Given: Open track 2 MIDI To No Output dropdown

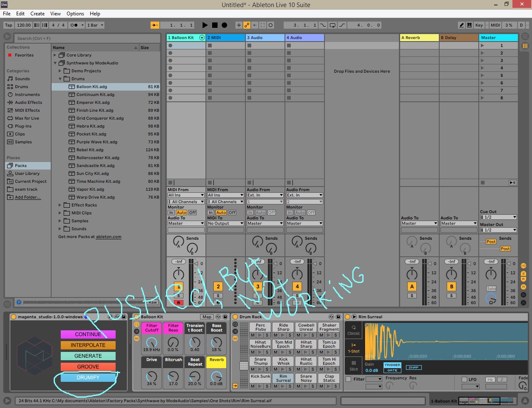Looking at the screenshot, I should 225,223.
